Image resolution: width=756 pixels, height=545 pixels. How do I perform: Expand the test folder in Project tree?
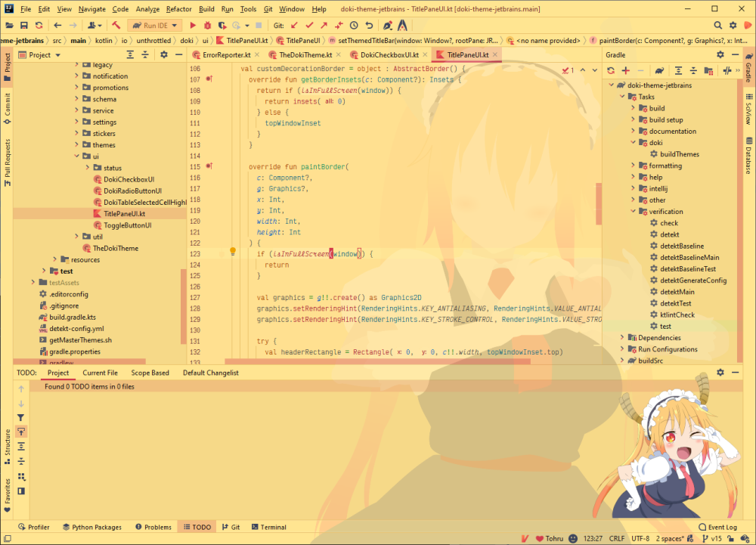(x=45, y=271)
